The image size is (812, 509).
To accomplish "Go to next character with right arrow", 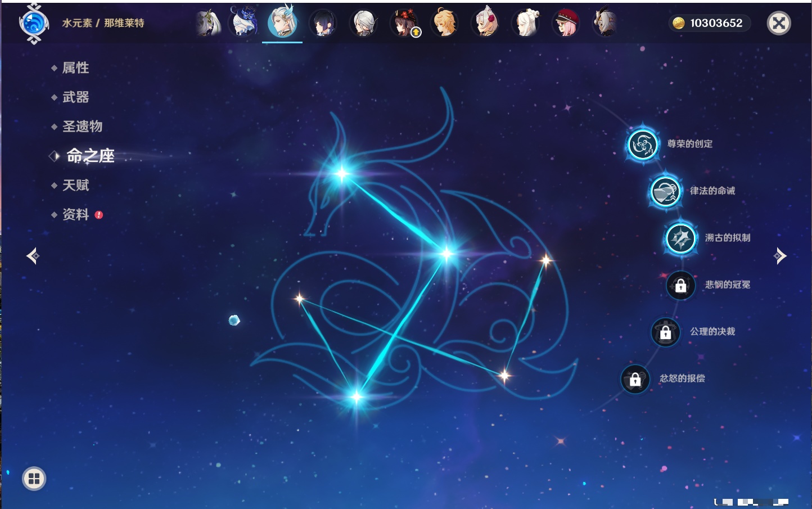I will (x=780, y=256).
